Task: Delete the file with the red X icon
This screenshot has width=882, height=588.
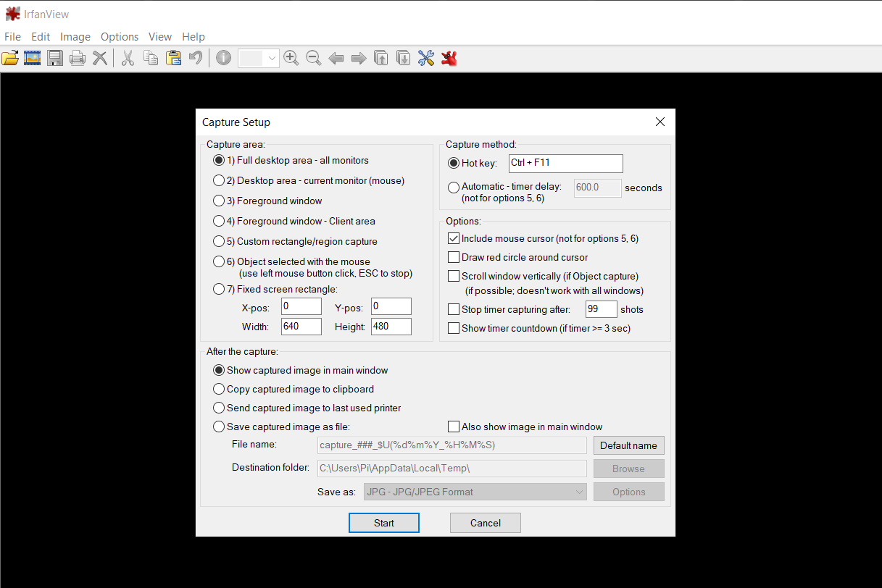Action: tap(100, 58)
